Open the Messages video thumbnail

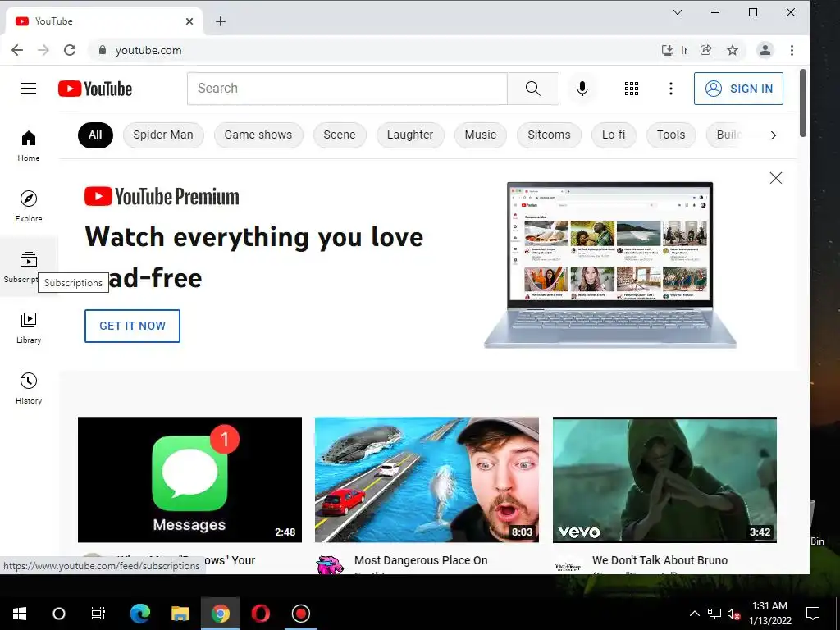click(189, 479)
